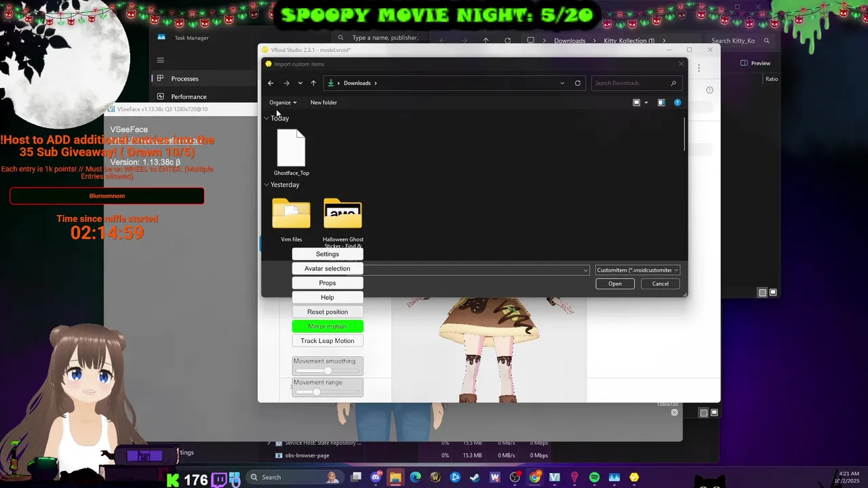
Task: Adjust the Movement smoothing slider
Action: 328,371
